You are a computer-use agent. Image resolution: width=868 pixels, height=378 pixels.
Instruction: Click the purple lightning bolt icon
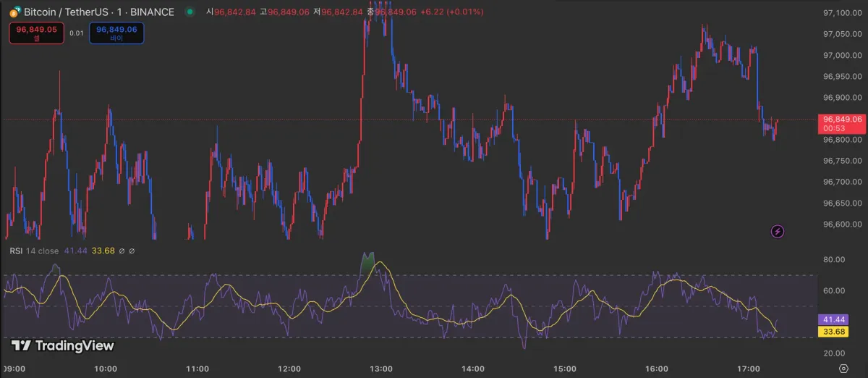click(x=778, y=232)
